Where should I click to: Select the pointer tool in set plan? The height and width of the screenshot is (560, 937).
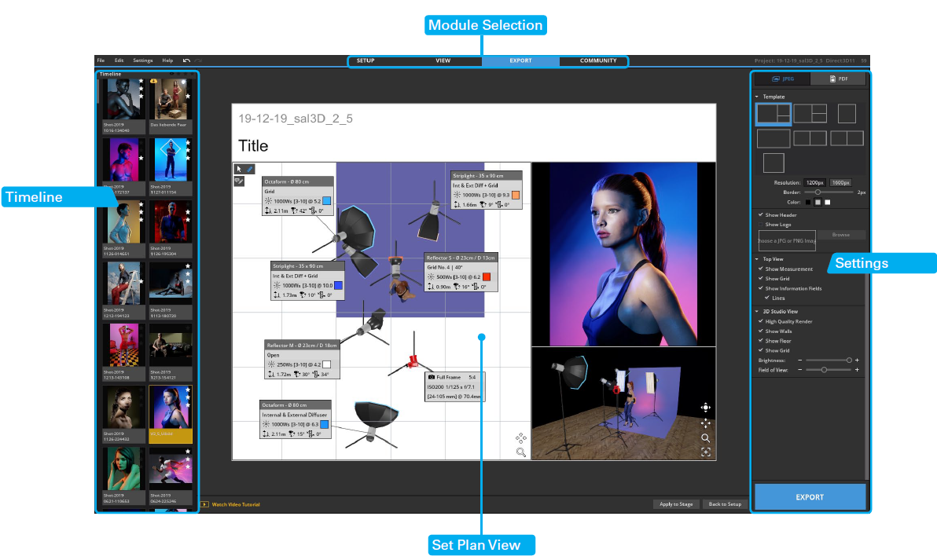[239, 169]
